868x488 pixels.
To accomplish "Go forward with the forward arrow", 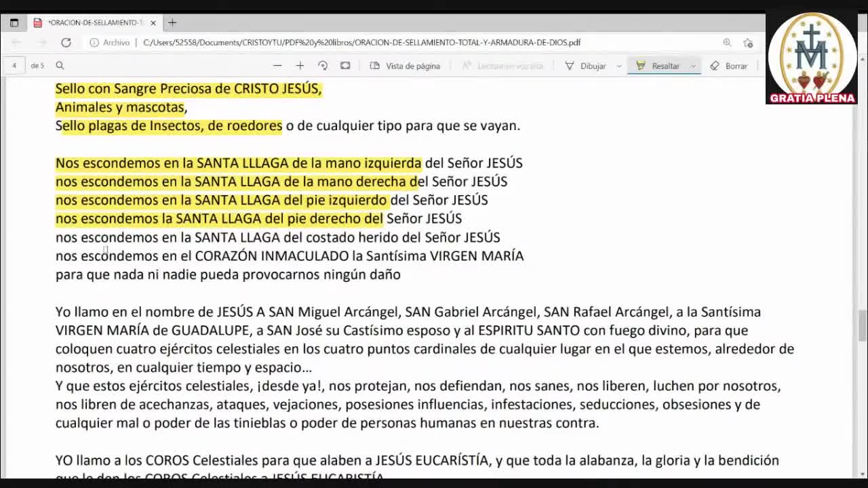I will (x=41, y=42).
